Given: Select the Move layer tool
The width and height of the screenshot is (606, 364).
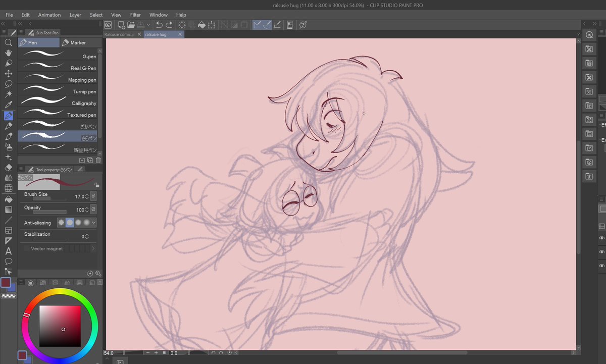Looking at the screenshot, I should [x=9, y=74].
